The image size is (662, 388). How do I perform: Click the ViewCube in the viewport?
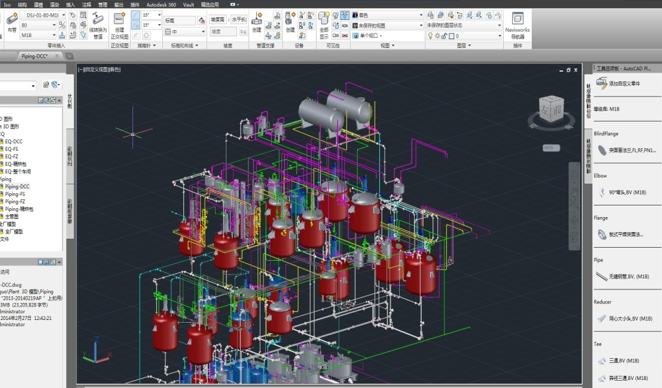[551, 110]
